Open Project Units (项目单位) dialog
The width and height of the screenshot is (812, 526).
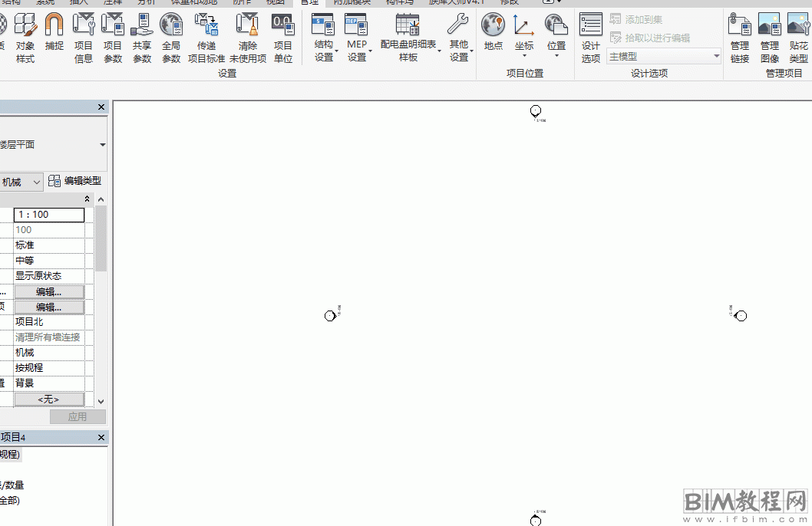point(283,38)
